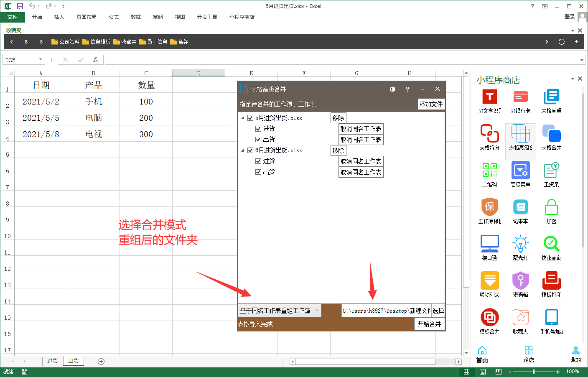Open the 文件 menu
The height and width of the screenshot is (377, 588).
point(13,17)
